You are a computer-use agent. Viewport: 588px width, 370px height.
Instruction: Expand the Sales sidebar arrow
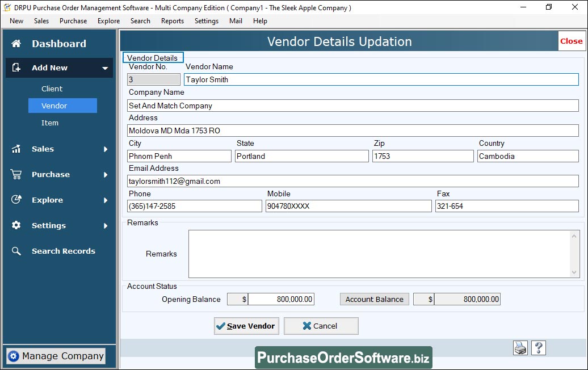click(106, 149)
